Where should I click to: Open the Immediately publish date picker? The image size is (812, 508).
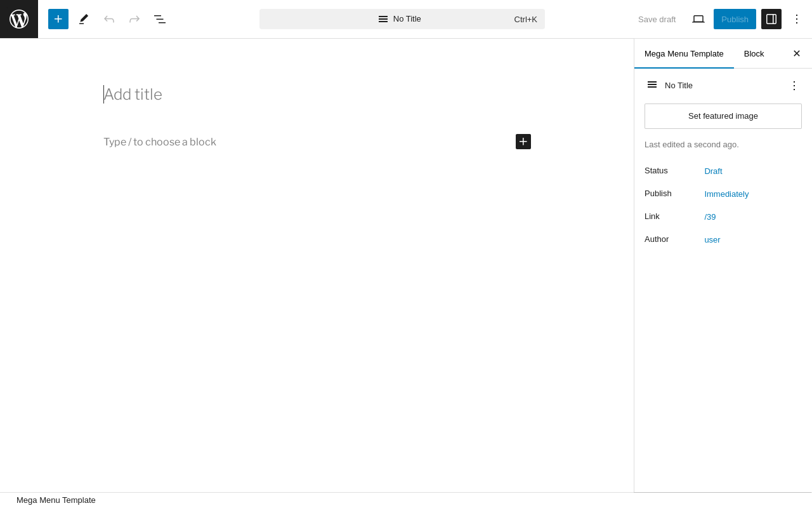[x=726, y=194]
